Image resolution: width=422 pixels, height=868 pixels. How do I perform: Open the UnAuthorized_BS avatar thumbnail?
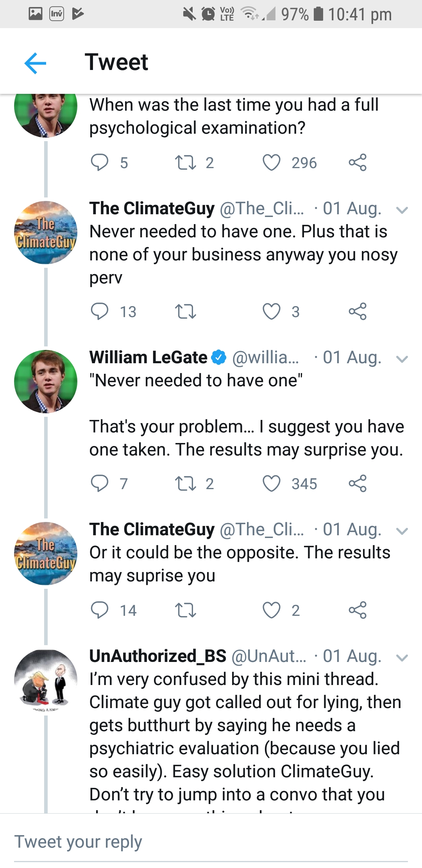pyautogui.click(x=46, y=681)
